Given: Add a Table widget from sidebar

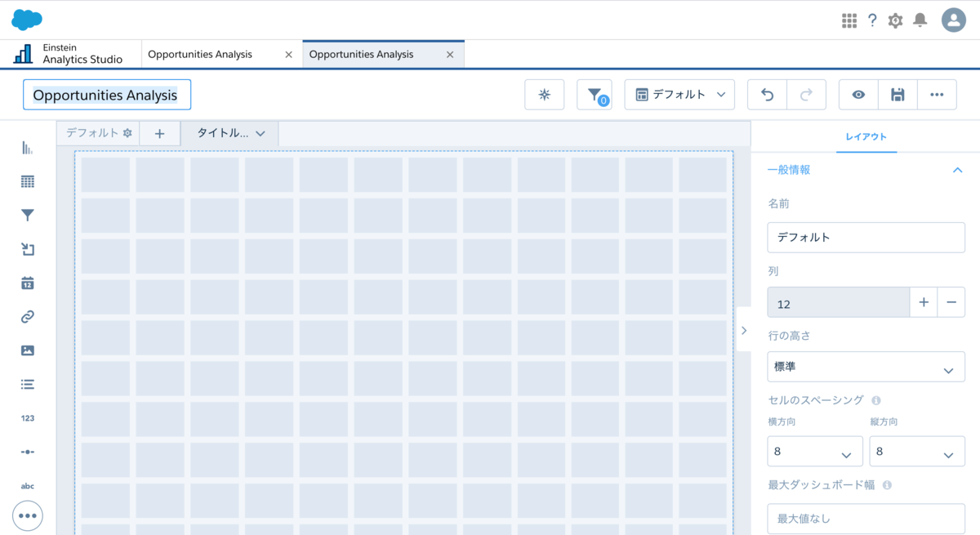Looking at the screenshot, I should [28, 181].
